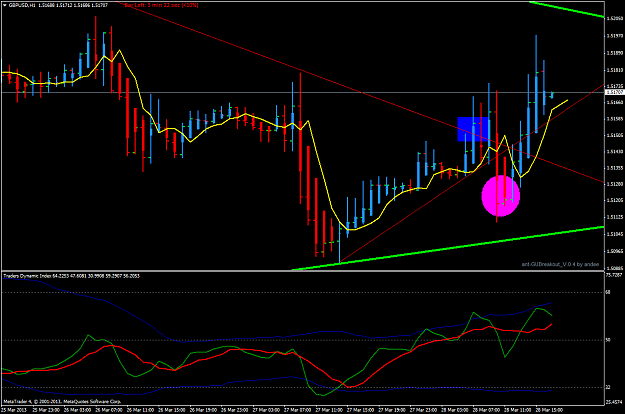Click the '27 Mar 03:00' time axis label
The width and height of the screenshot is (625, 414).
(266, 410)
